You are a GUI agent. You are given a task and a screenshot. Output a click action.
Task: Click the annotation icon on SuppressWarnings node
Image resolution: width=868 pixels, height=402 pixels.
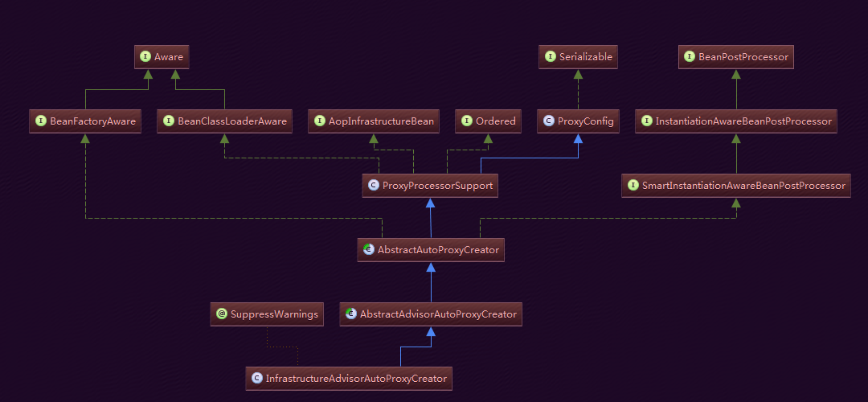pyautogui.click(x=222, y=314)
